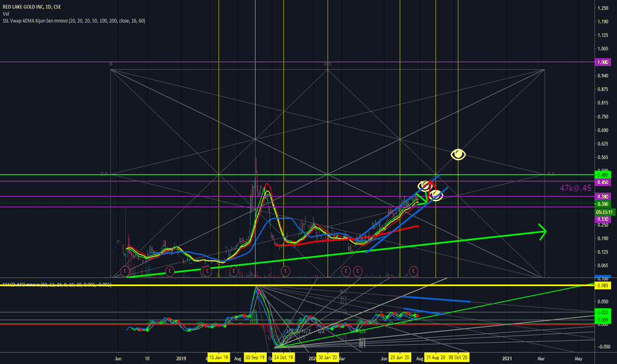Select the 29 Jun '20 date marker

pos(400,357)
